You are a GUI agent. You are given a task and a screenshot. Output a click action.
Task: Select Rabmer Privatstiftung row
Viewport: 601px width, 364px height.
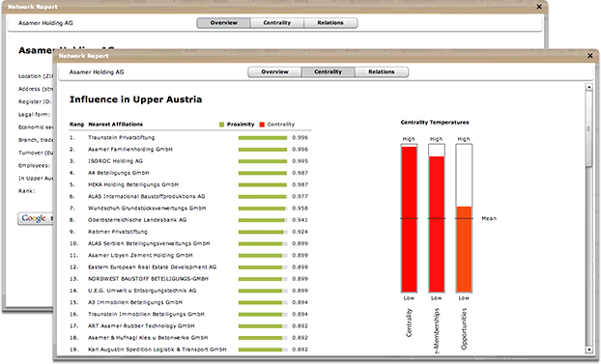click(189, 232)
